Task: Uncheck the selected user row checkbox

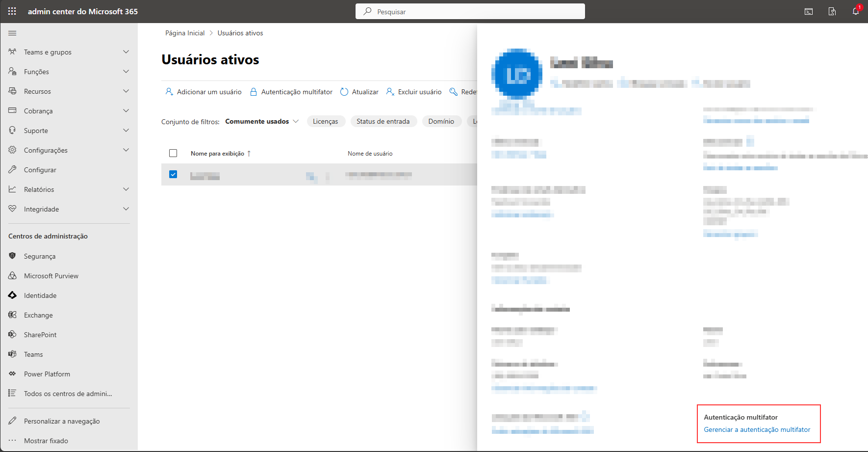Action: 173,174
